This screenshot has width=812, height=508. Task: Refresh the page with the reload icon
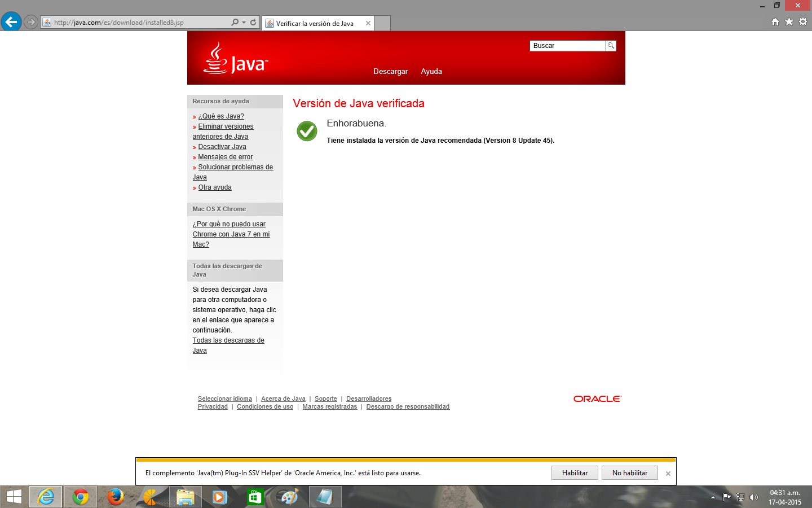coord(253,23)
